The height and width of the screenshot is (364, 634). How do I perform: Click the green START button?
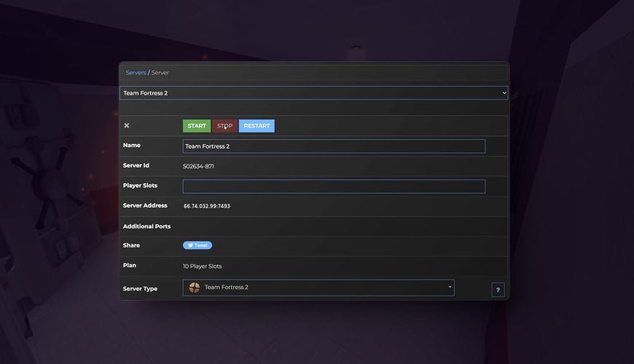tap(197, 126)
